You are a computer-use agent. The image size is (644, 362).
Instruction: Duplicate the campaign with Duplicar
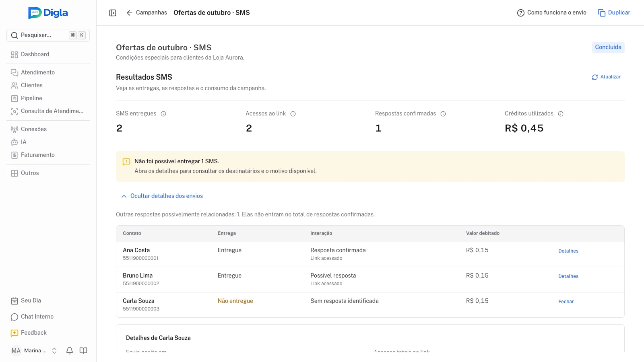coord(614,13)
